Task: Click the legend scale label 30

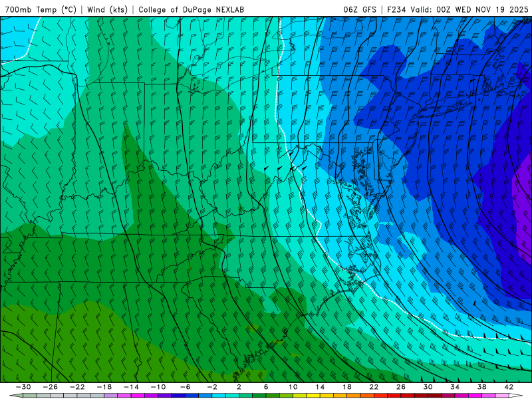Action: [428, 387]
